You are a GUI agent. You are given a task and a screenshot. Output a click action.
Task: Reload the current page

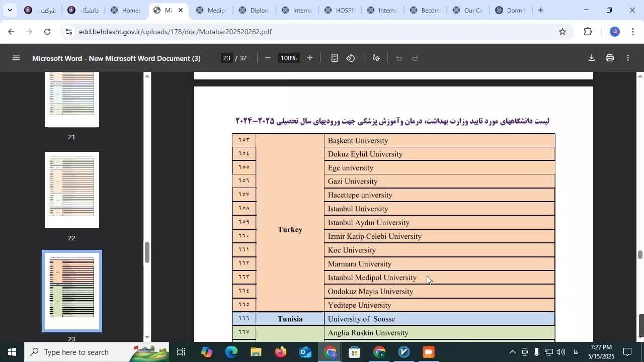point(47,32)
